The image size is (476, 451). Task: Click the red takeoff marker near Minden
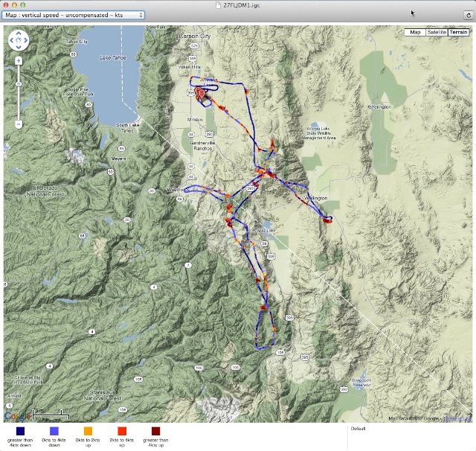click(202, 94)
